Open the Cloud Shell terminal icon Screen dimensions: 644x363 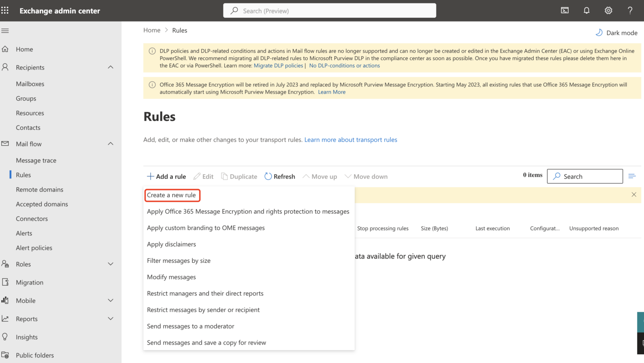coord(565,10)
